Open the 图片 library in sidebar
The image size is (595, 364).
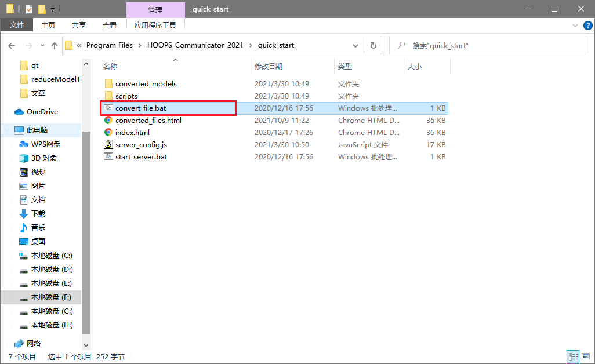point(38,186)
